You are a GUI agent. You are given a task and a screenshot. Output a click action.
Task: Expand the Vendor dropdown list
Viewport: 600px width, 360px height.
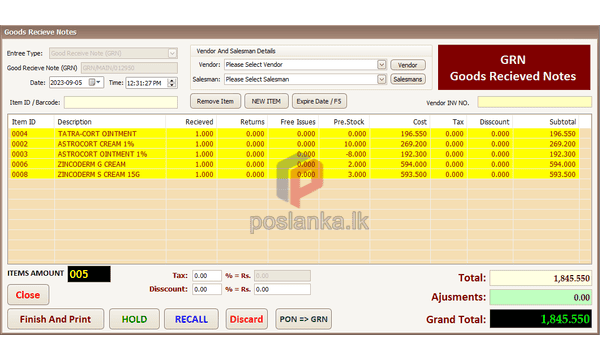[382, 65]
